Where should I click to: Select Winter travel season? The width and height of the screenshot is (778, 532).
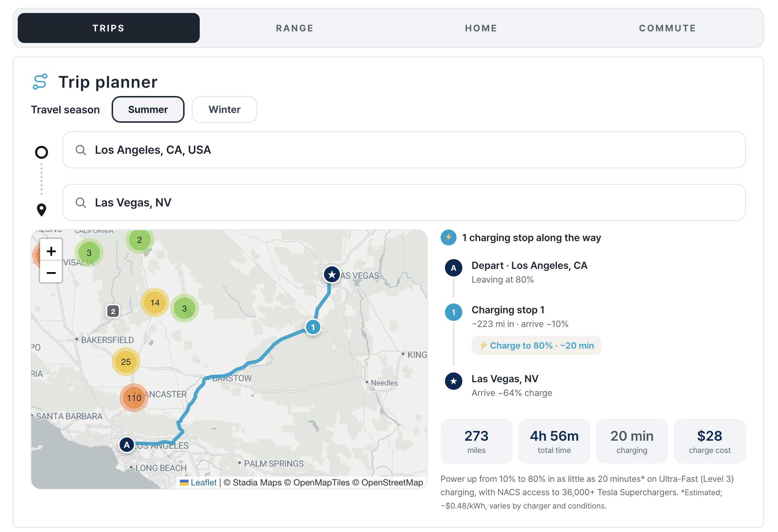click(x=224, y=109)
